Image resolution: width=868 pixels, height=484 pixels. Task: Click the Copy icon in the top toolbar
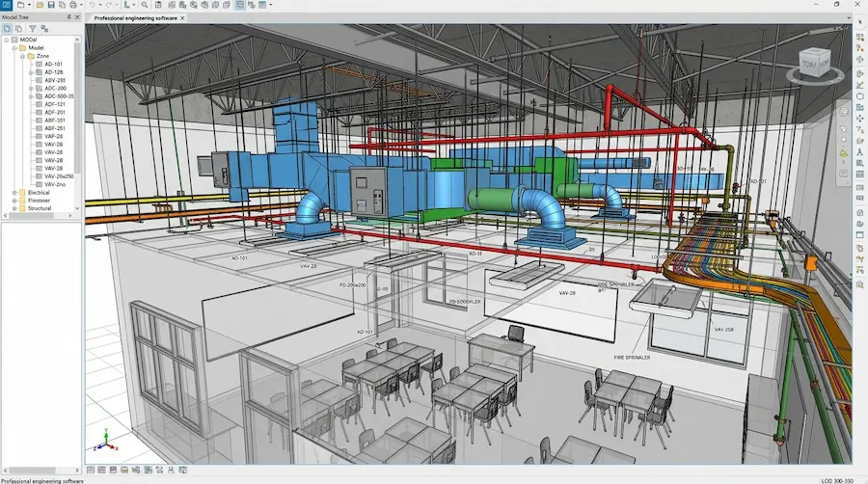pyautogui.click(x=62, y=5)
